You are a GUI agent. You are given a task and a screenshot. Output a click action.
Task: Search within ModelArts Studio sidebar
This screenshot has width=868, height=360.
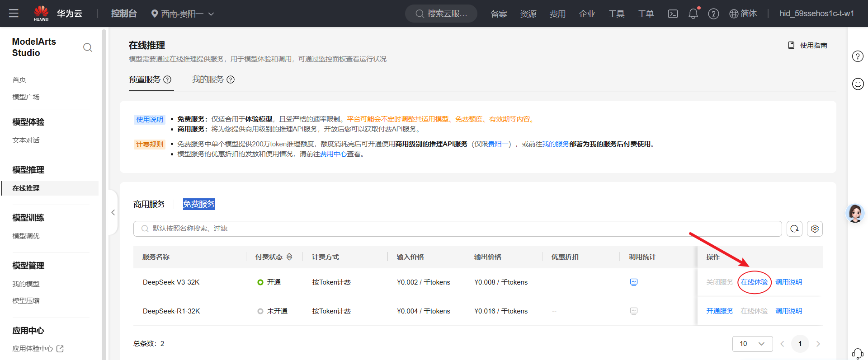click(x=88, y=47)
